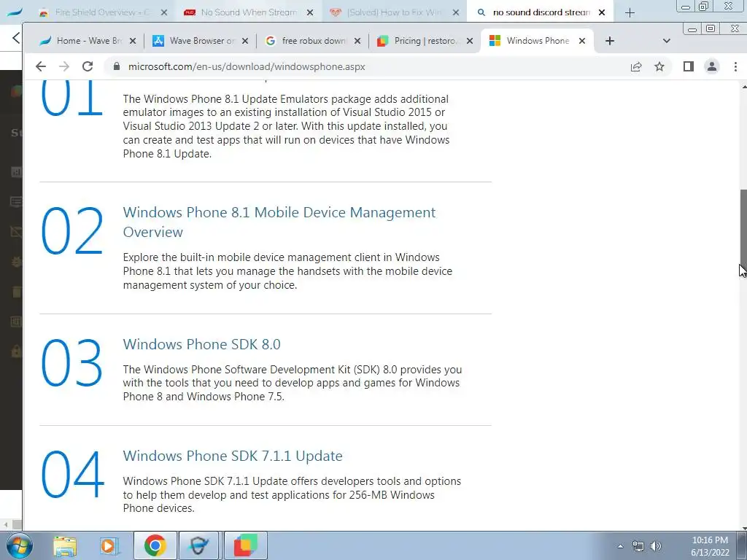
Task: Open Windows Phone 8.1 Mobile Device Management link
Action: point(279,222)
